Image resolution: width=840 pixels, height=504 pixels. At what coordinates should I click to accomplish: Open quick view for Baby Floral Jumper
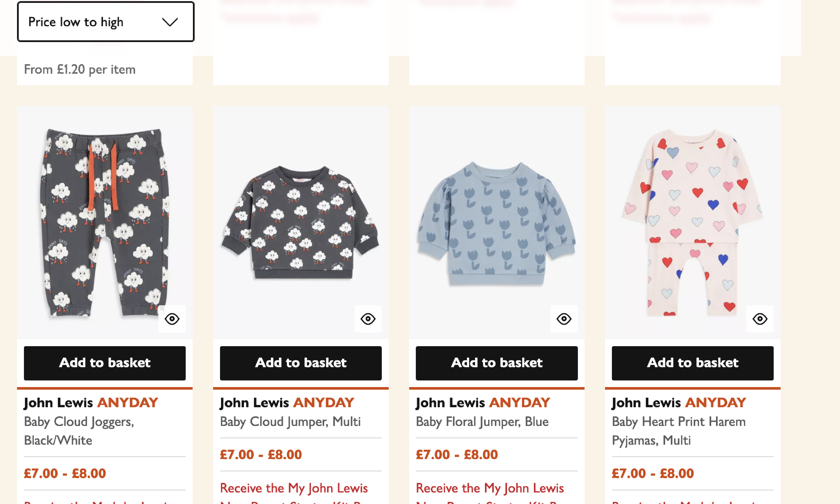pyautogui.click(x=564, y=319)
